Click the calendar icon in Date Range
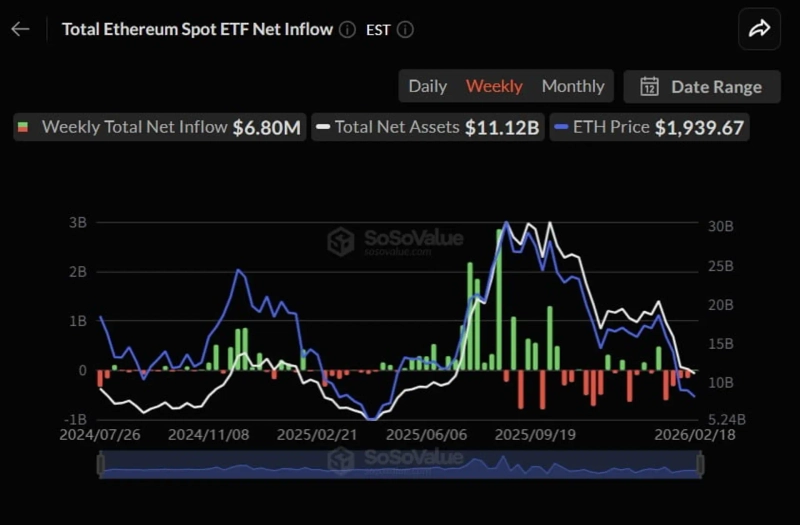This screenshot has height=525, width=800. coord(649,86)
